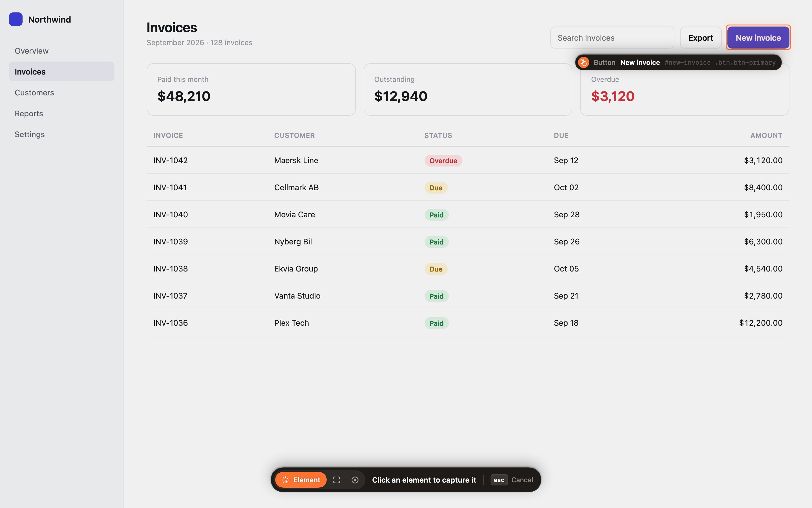Select customer Movia Care
The width and height of the screenshot is (812, 508).
point(294,214)
